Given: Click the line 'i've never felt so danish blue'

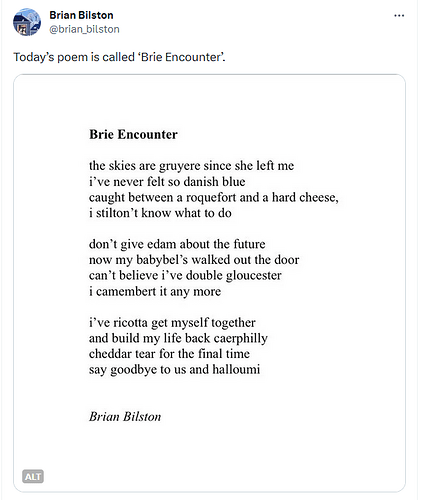Looking at the screenshot, I should [167, 181].
